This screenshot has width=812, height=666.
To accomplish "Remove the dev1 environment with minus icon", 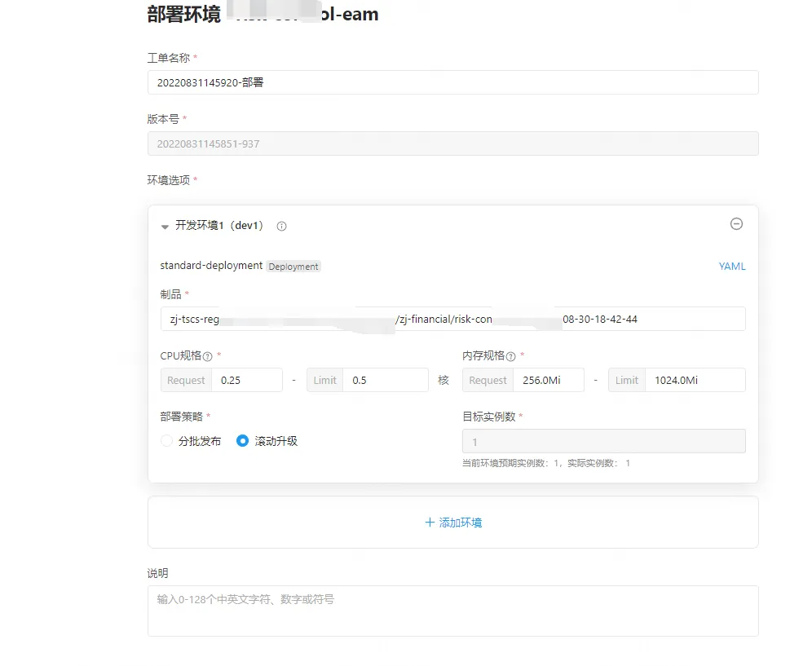I will click(x=736, y=223).
